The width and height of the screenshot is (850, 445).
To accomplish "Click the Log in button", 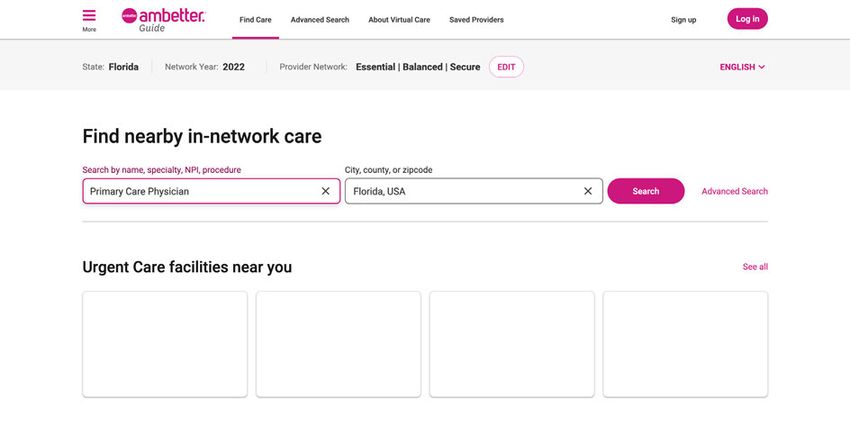I will tap(748, 19).
